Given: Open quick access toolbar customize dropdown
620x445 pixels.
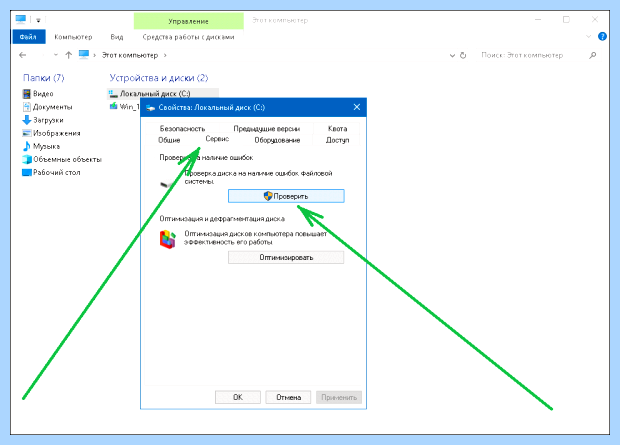Looking at the screenshot, I should click(38, 20).
